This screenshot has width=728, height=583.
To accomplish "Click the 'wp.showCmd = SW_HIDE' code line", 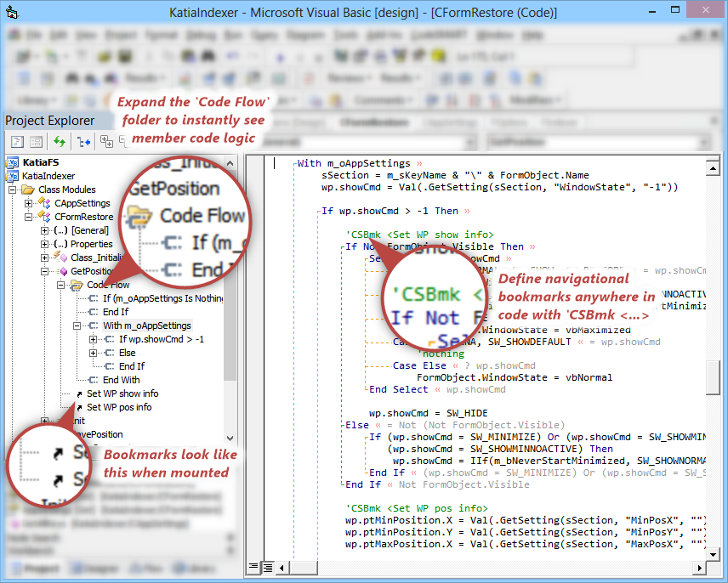I will (428, 413).
